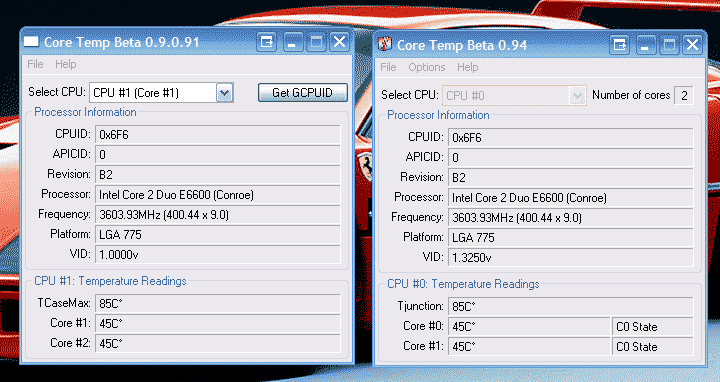Close the Core Temp Beta 0.9.0.91 window
This screenshot has width=720, height=382.
click(339, 42)
